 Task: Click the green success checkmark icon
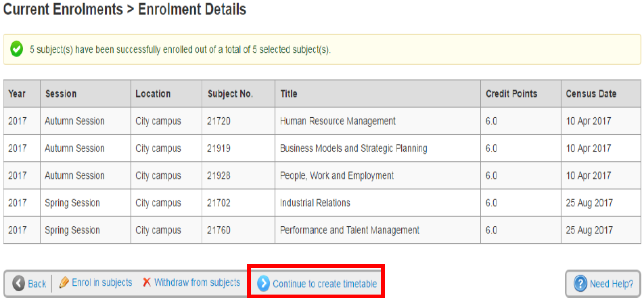(16, 49)
